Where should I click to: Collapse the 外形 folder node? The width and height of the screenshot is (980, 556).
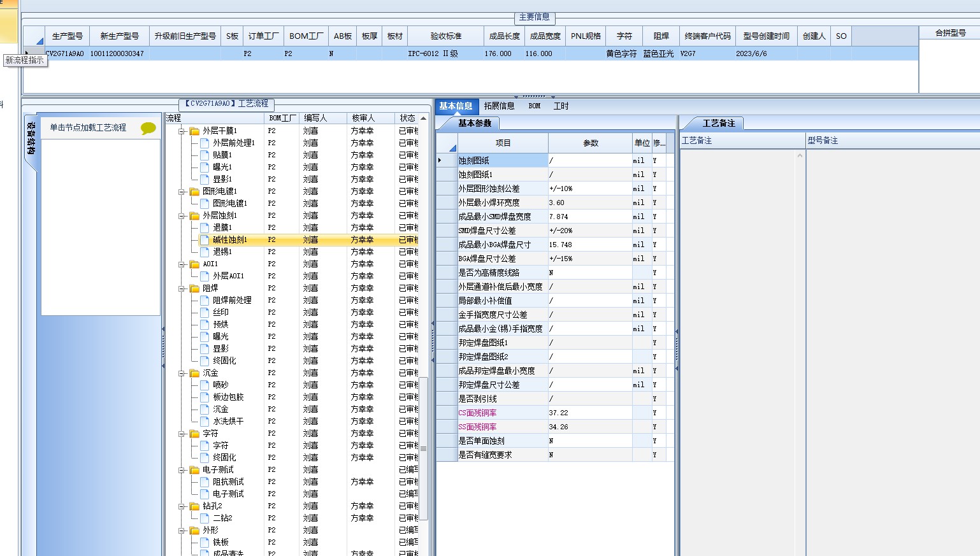(182, 530)
